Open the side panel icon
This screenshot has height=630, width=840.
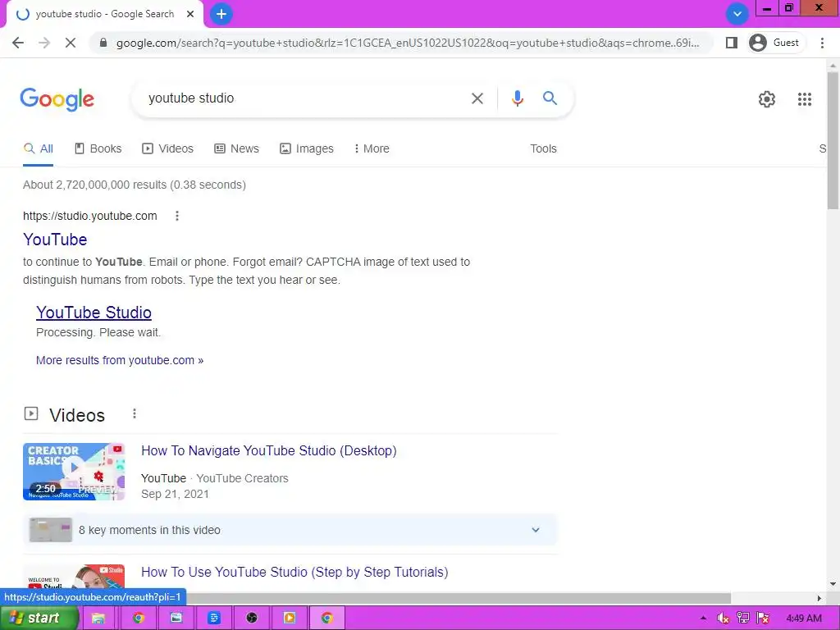(731, 43)
